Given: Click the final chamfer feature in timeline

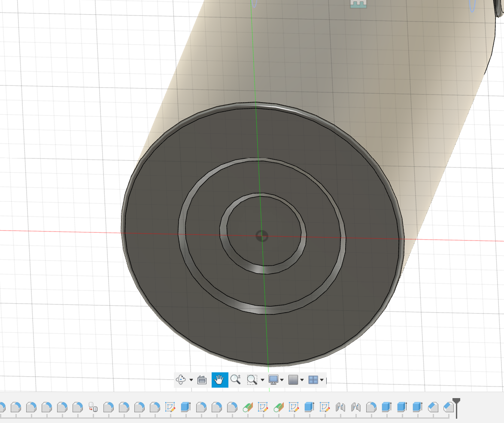Looking at the screenshot, I should coord(448,407).
